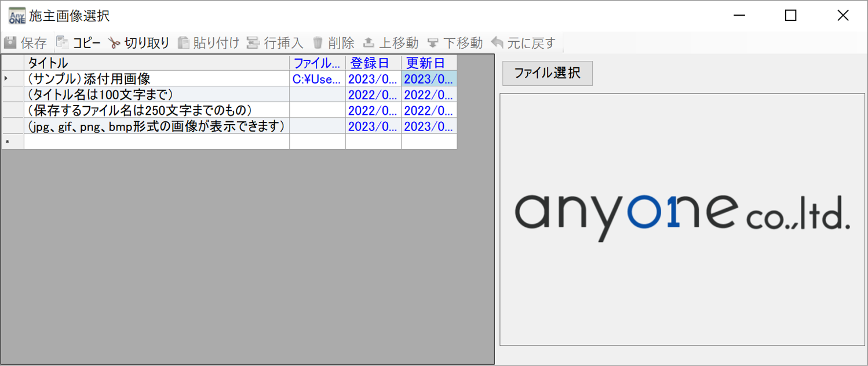
Task: Click the Move Up (上移動) icon
Action: (x=369, y=43)
